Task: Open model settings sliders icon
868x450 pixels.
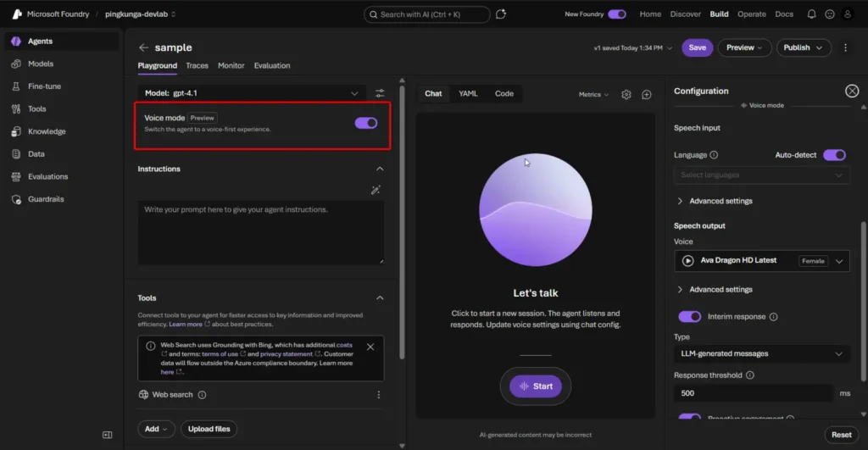Action: 380,93
